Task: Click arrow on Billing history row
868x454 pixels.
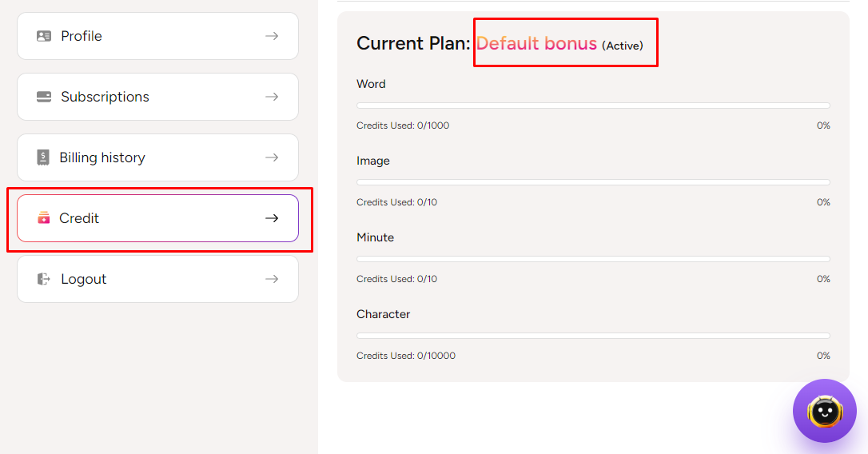Action: click(x=272, y=157)
